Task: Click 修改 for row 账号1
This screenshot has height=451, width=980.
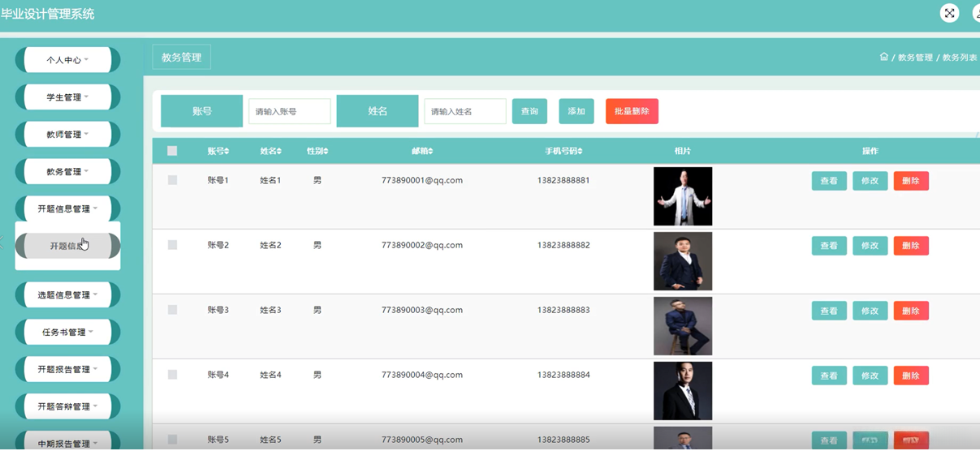Action: point(870,181)
